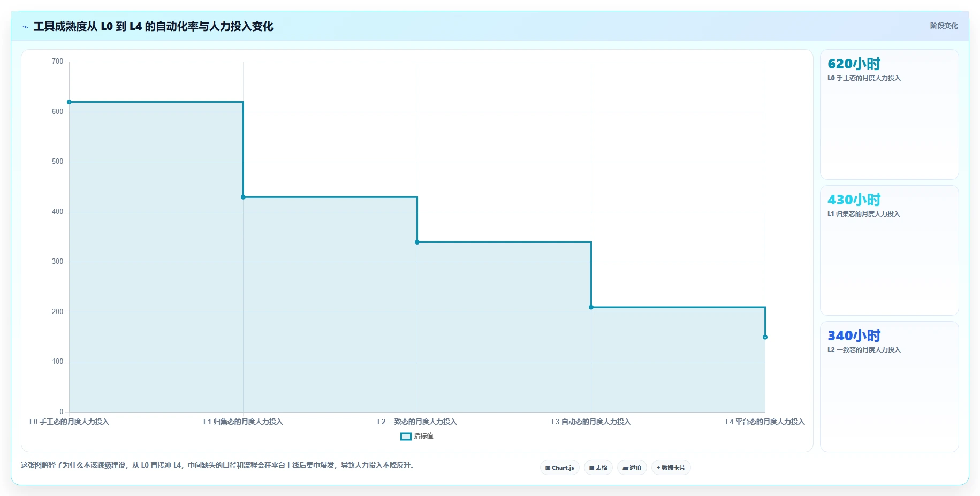Click x-axis label L3 自动态的月度人力投入

[591, 422]
